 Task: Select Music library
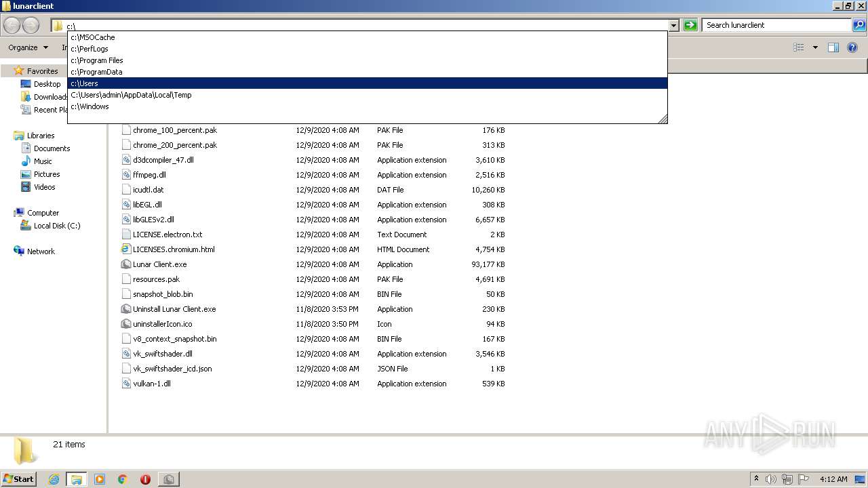point(43,161)
